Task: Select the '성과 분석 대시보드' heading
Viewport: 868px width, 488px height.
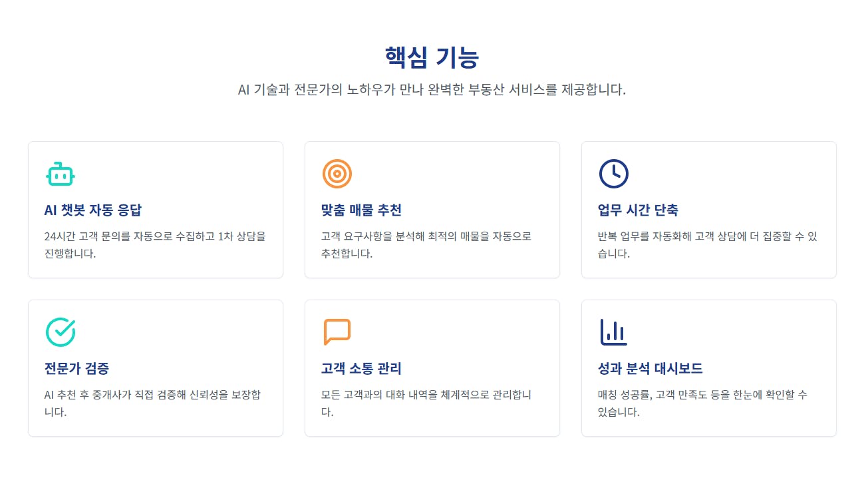Action: point(650,369)
